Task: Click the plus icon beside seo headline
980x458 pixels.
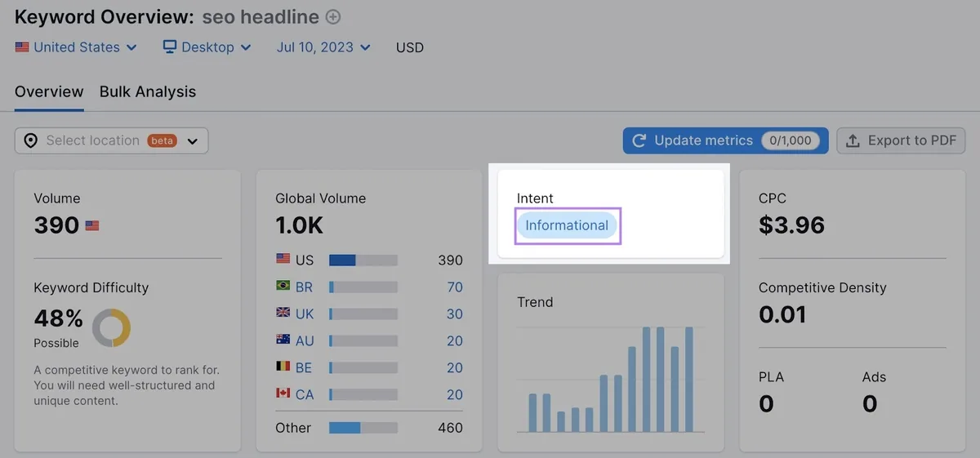Action: coord(333,16)
